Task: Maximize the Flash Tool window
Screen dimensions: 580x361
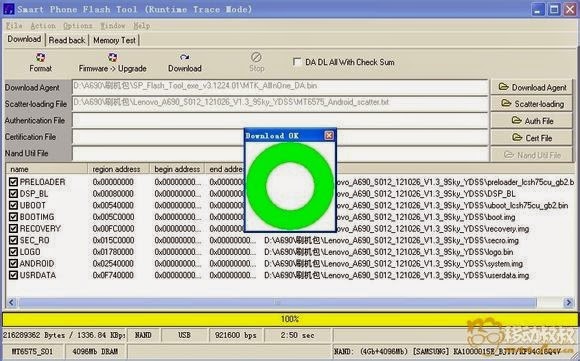Action: click(554, 9)
